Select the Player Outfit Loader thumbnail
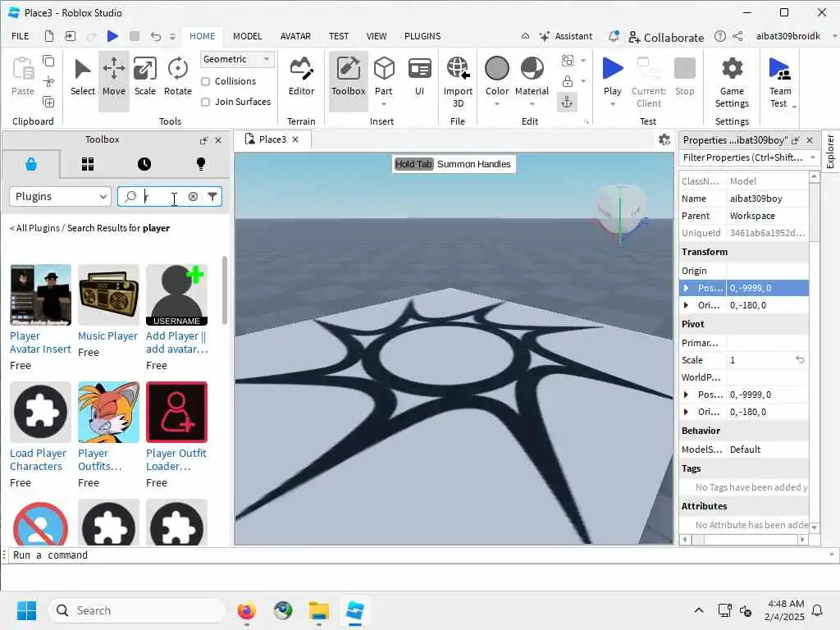Image resolution: width=840 pixels, height=630 pixels. coord(176,412)
